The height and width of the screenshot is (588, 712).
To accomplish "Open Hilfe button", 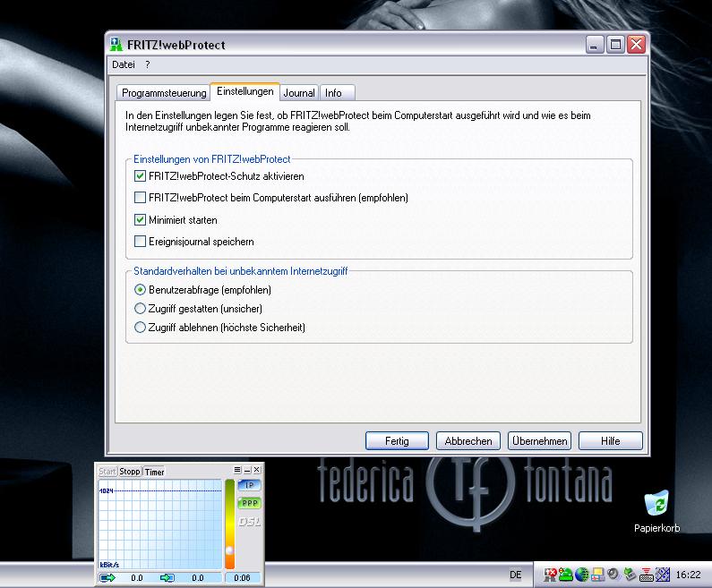I will click(610, 440).
